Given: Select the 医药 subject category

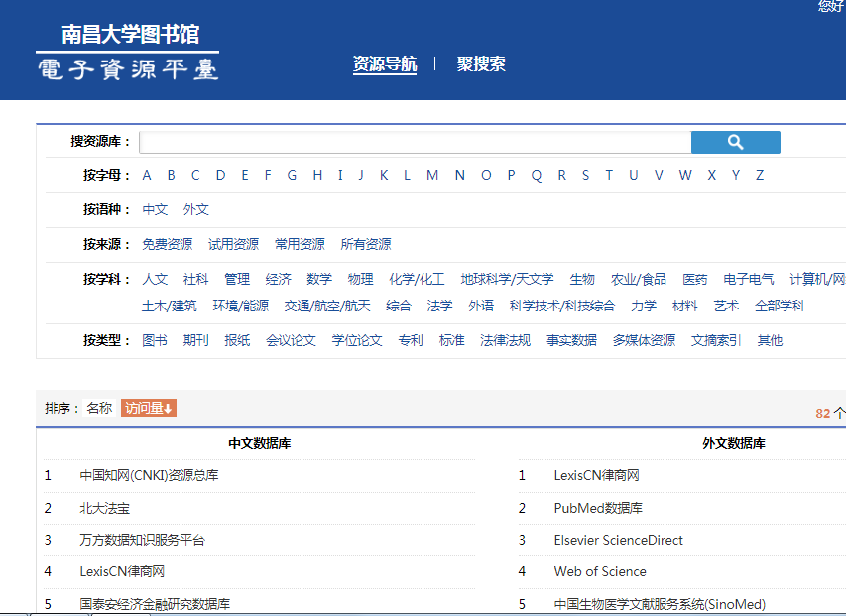Looking at the screenshot, I should coord(694,278).
